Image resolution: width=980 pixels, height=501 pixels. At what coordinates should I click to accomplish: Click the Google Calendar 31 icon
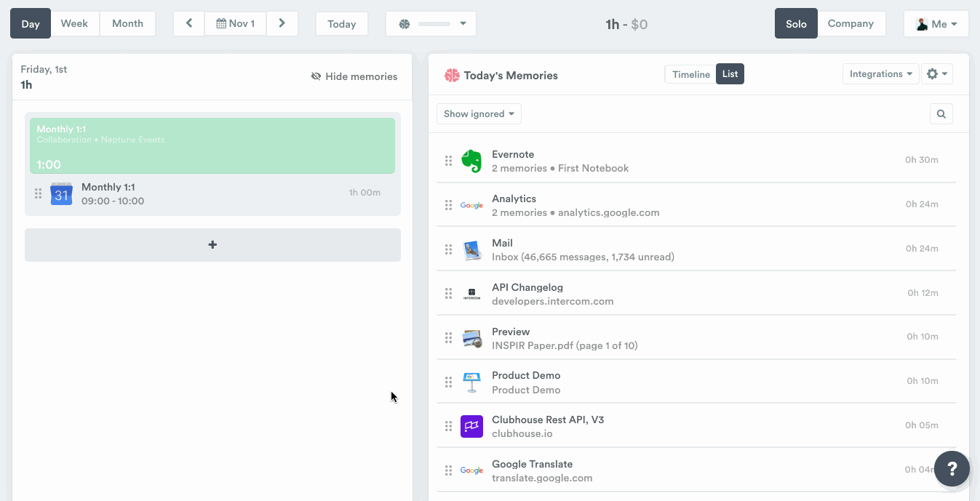[61, 194]
